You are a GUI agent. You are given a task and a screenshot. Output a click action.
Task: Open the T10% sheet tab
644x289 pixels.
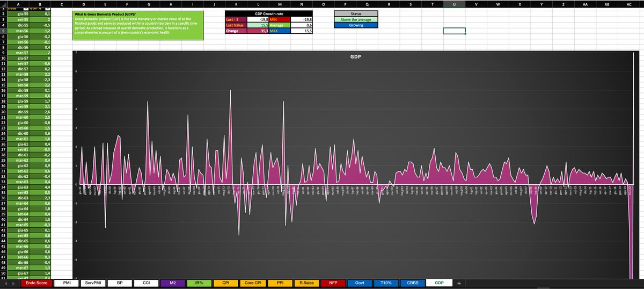[x=385, y=283]
